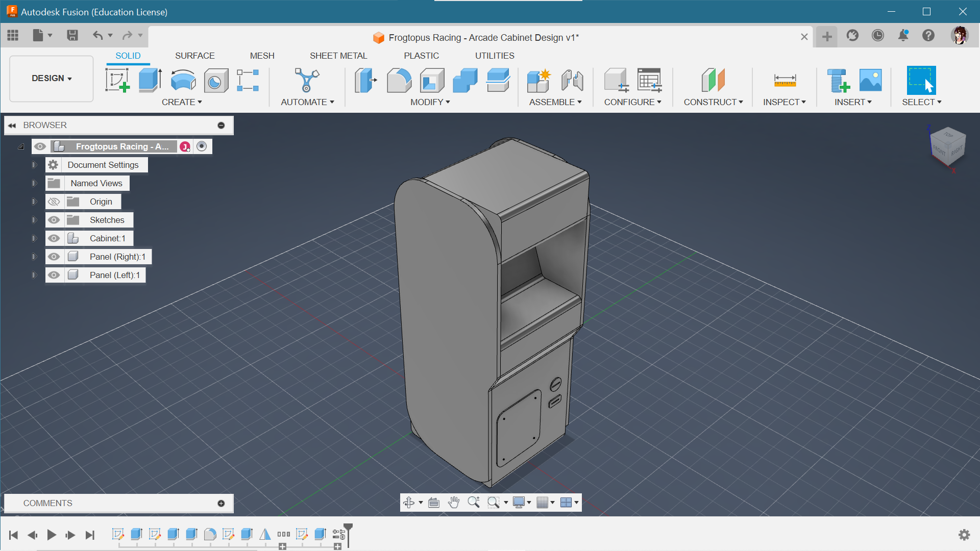The image size is (980, 551).
Task: Open the CONSTRUCT dropdown menu
Action: pyautogui.click(x=713, y=102)
